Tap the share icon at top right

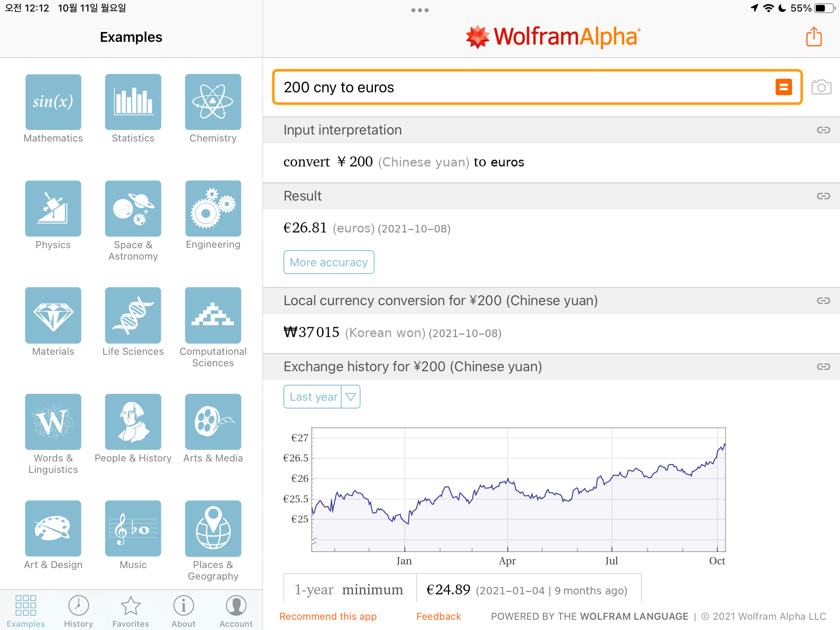[x=814, y=37]
